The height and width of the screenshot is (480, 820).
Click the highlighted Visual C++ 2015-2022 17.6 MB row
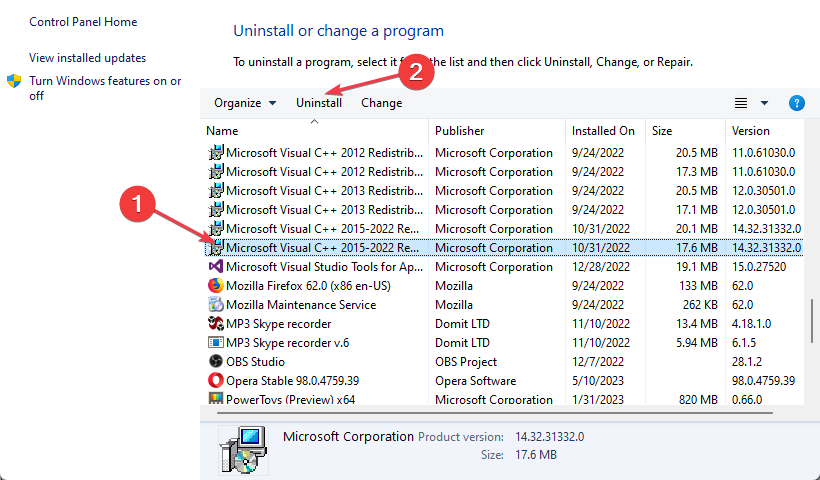click(x=503, y=247)
